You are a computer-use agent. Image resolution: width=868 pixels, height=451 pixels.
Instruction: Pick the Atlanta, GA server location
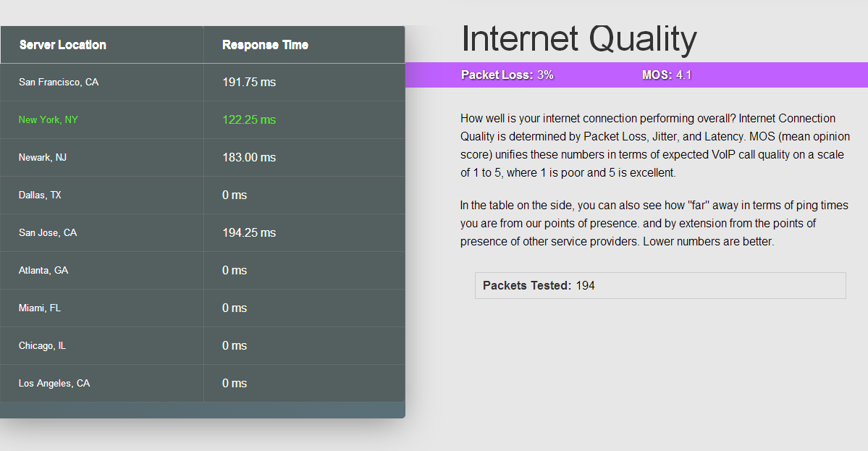coord(43,270)
